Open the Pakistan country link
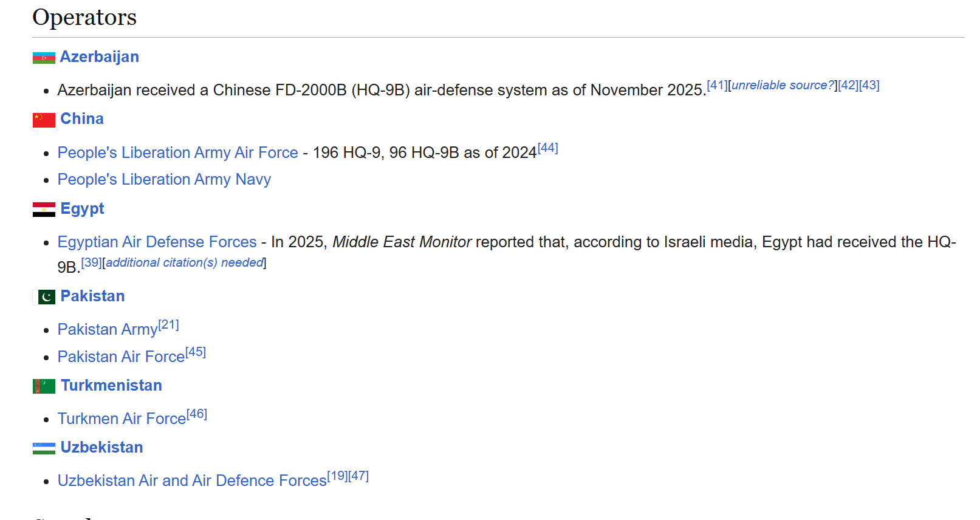980x520 pixels. coord(93,296)
